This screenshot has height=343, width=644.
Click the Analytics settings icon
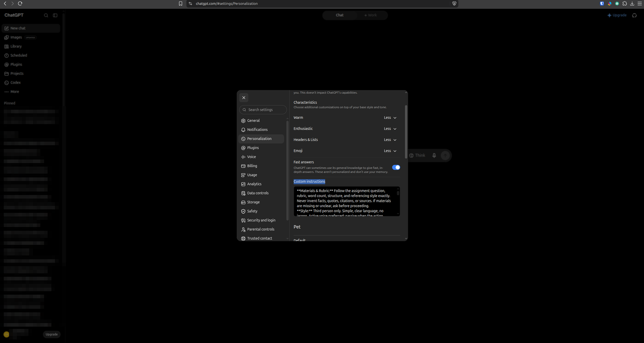[243, 184]
